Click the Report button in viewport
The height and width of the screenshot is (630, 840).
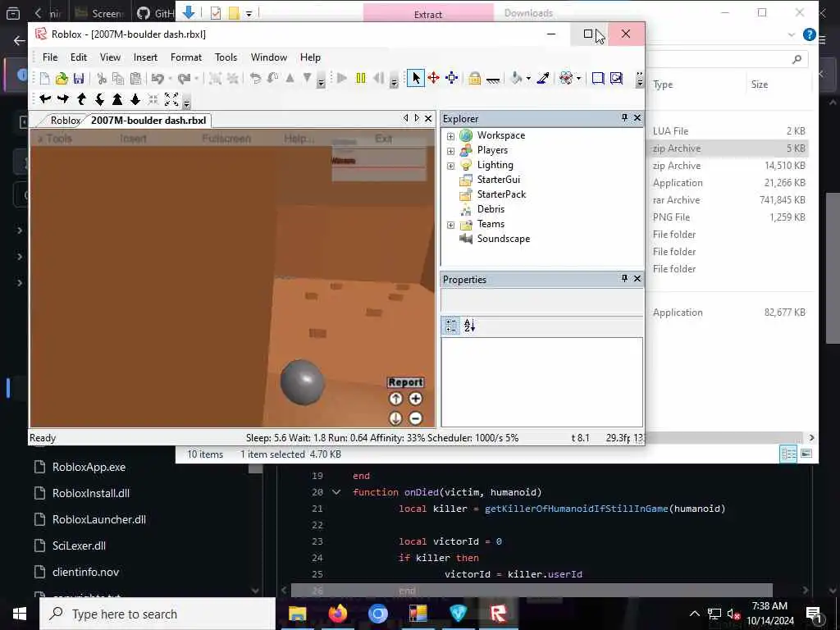click(405, 382)
